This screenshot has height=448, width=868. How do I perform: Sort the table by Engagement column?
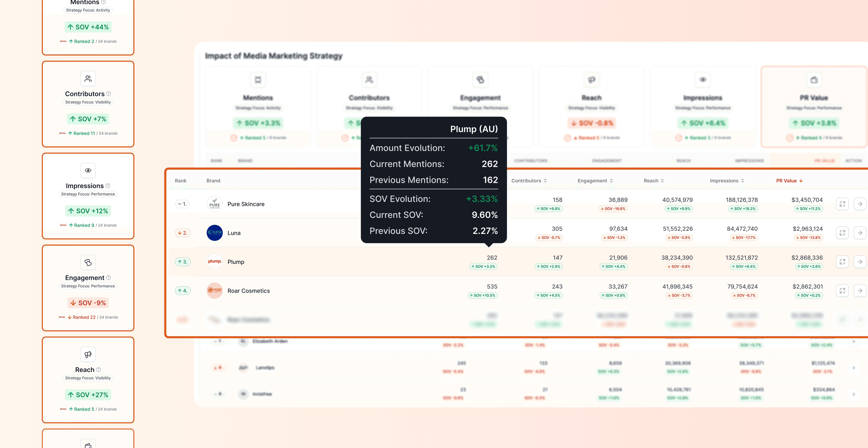tap(595, 181)
